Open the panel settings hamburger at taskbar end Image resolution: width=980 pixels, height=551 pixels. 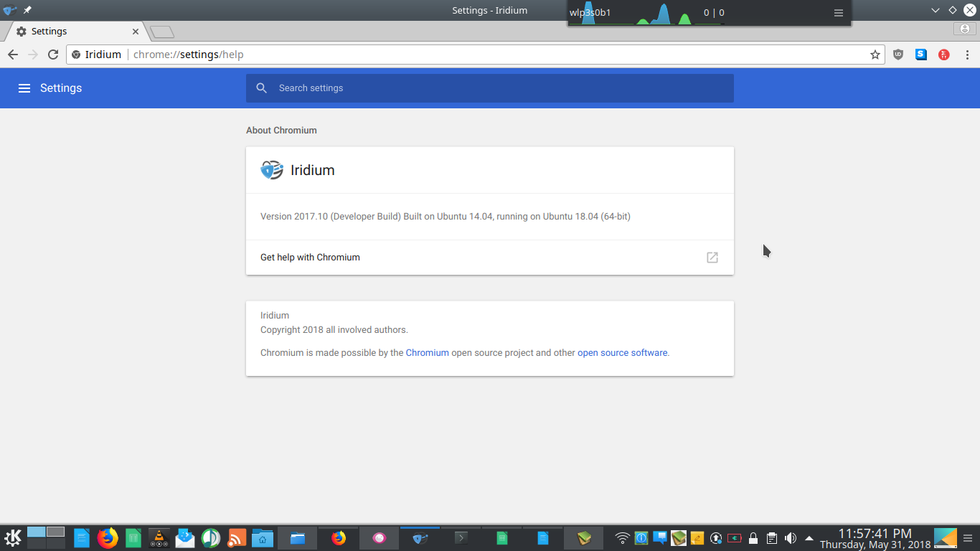point(969,538)
